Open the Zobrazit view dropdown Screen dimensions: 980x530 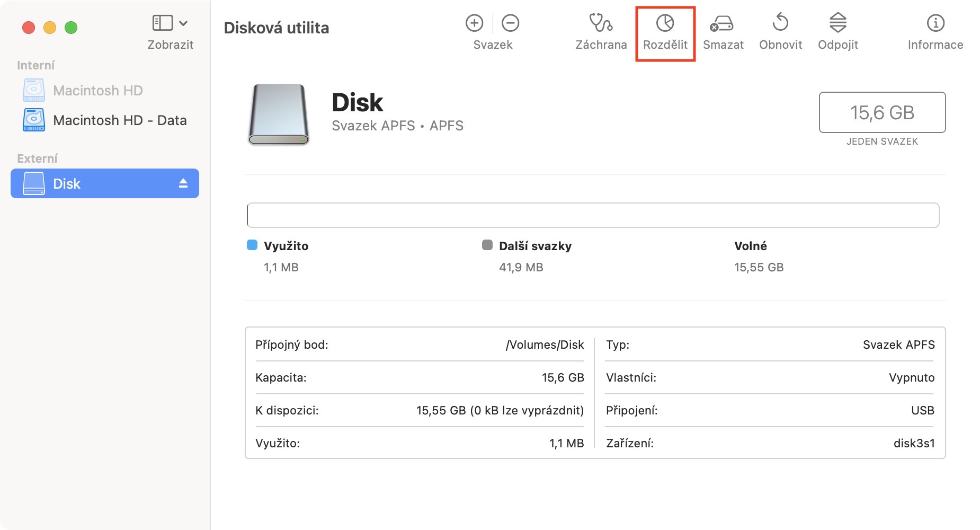170,23
